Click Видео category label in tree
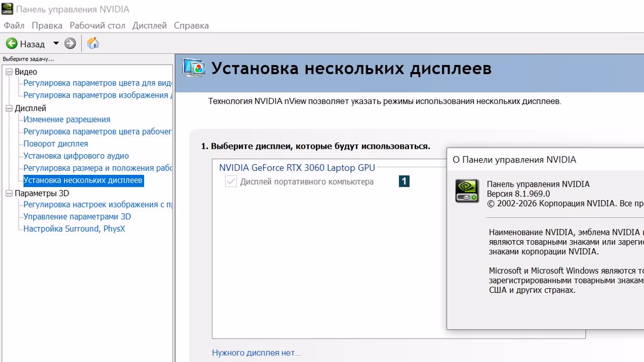This screenshot has height=362, width=644. [26, 72]
